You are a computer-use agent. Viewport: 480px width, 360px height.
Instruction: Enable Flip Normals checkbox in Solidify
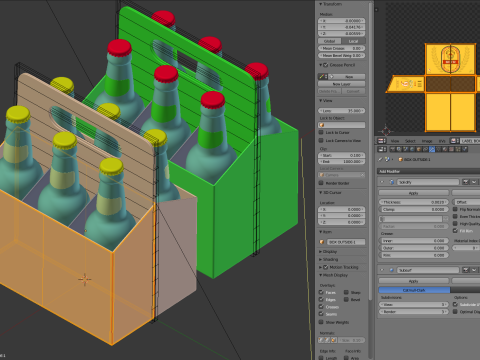coord(455,209)
